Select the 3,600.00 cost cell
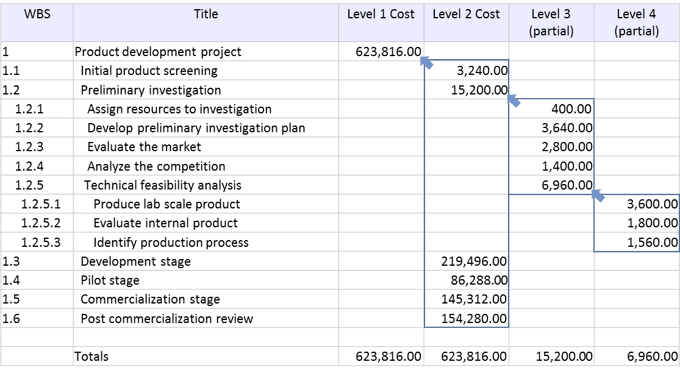The image size is (680, 373). click(637, 204)
